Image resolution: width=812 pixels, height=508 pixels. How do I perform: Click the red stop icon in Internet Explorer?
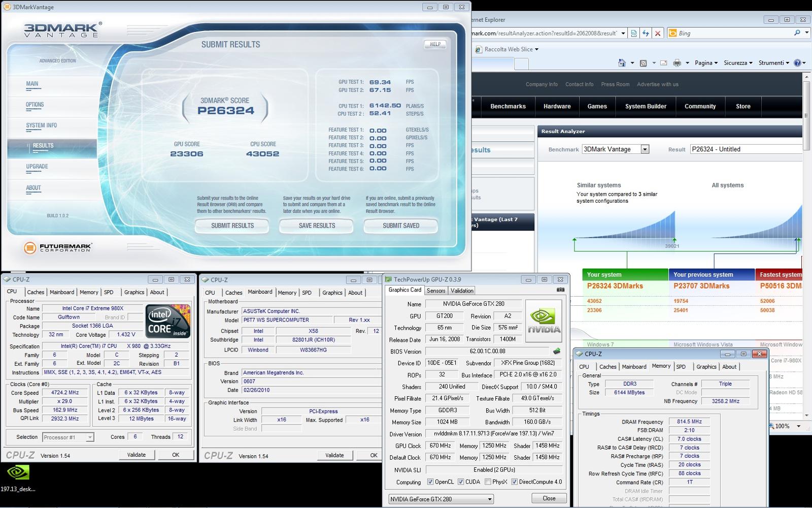658,33
